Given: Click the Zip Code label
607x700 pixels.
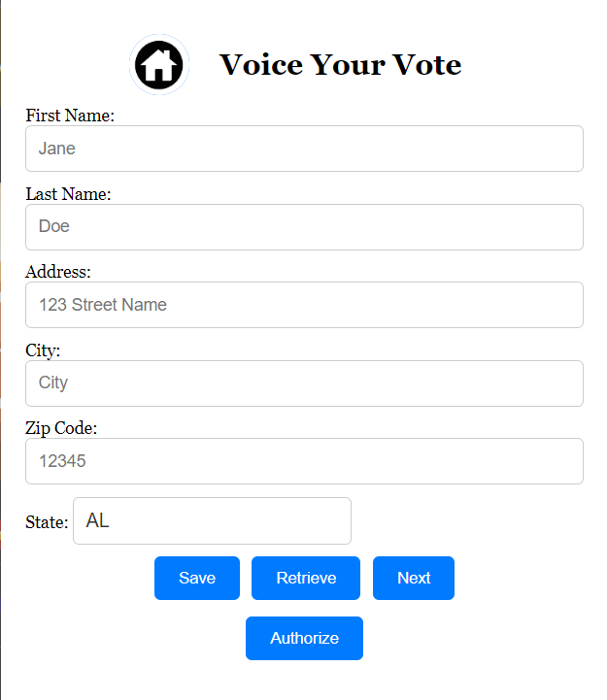Looking at the screenshot, I should pos(61,428).
